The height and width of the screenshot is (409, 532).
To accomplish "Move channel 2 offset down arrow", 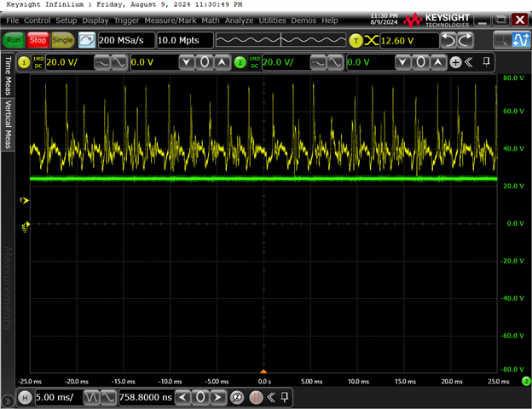I will [x=402, y=62].
